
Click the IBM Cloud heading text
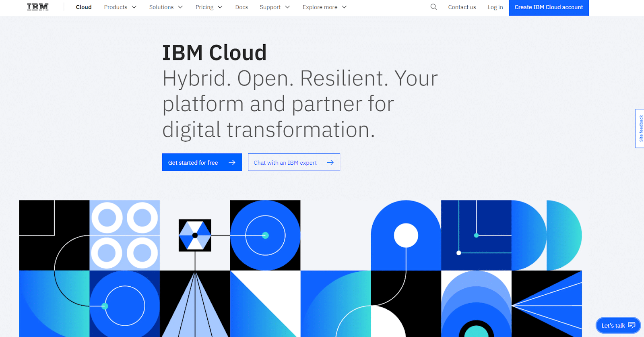pos(215,53)
